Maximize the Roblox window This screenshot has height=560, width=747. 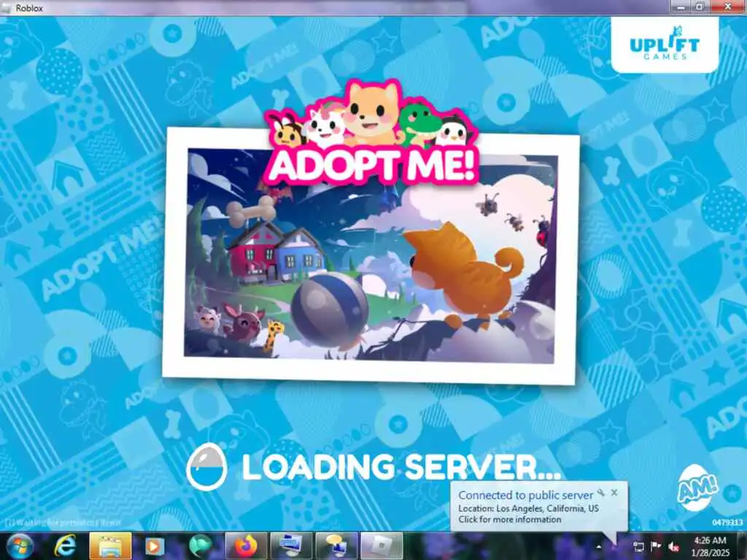tap(700, 7)
